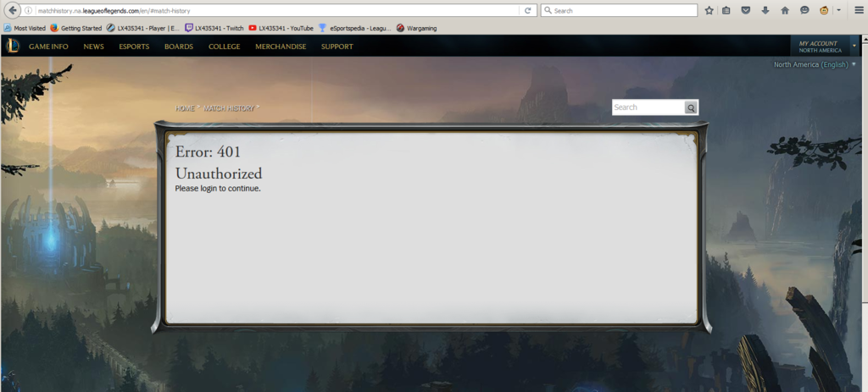
Task: Select the 'Unauthorized' heading text
Action: tap(219, 174)
